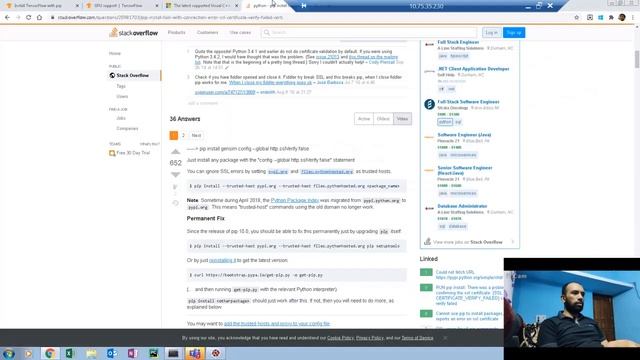The height and width of the screenshot is (360, 640).
Task: Open the browser home page icon
Action: point(40,18)
